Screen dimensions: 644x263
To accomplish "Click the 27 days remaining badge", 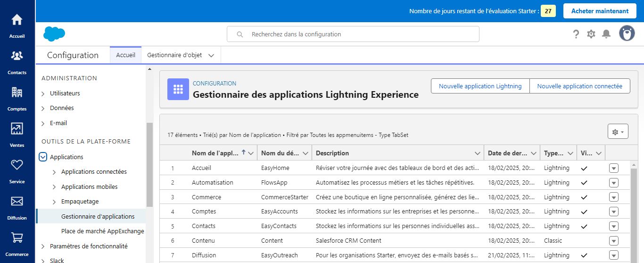I will click(548, 11).
